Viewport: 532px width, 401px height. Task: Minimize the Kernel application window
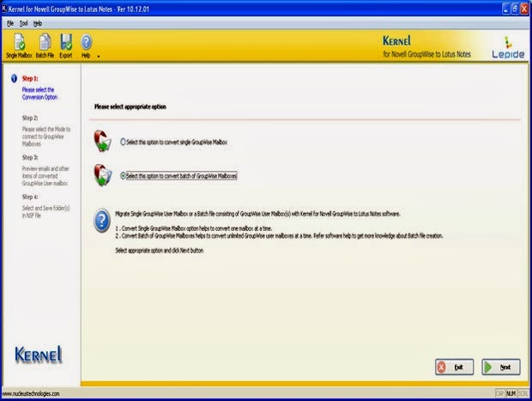(506, 9)
